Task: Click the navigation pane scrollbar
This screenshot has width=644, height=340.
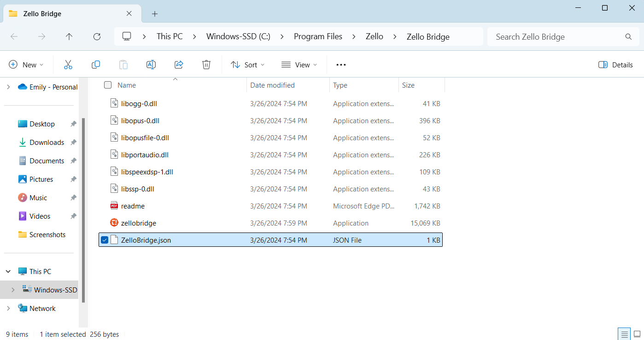Action: (x=83, y=210)
